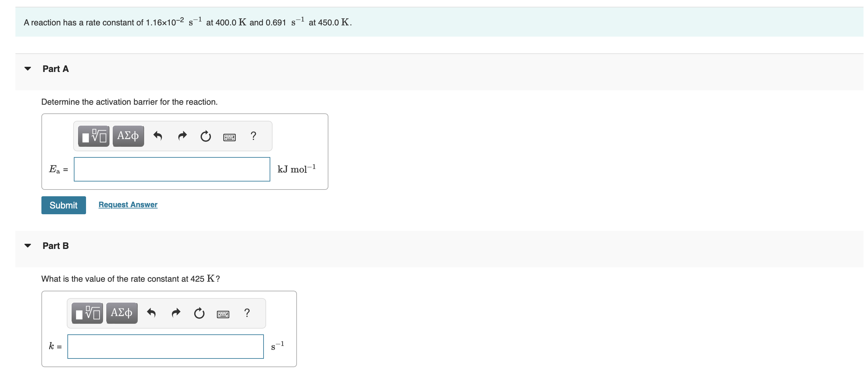868x371 pixels.
Task: Collapse the Part A section
Action: coord(28,68)
